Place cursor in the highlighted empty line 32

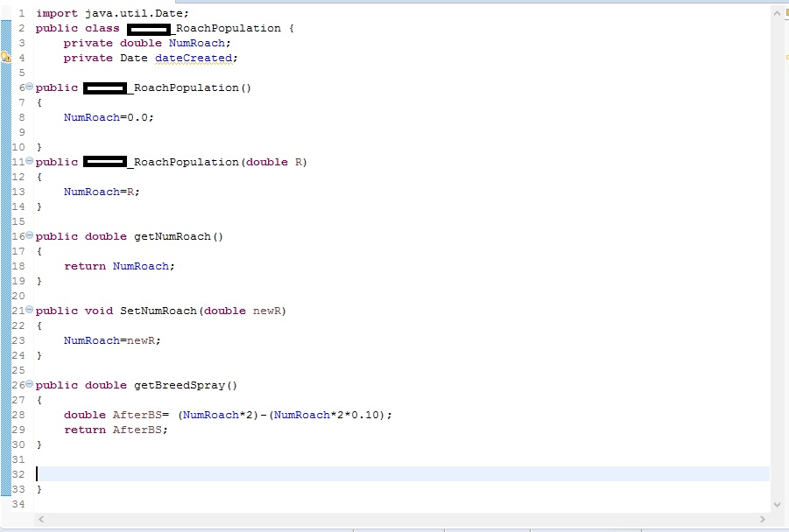pos(403,473)
